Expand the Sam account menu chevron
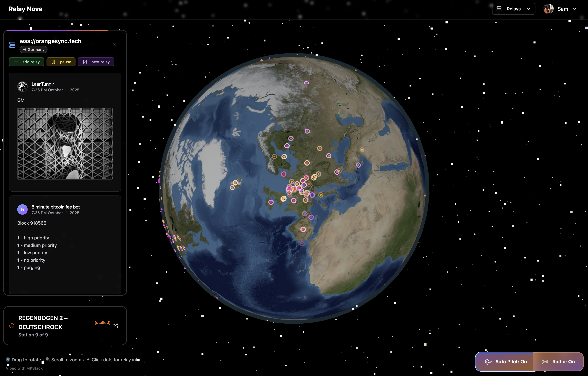The width and height of the screenshot is (588, 376). (574, 9)
